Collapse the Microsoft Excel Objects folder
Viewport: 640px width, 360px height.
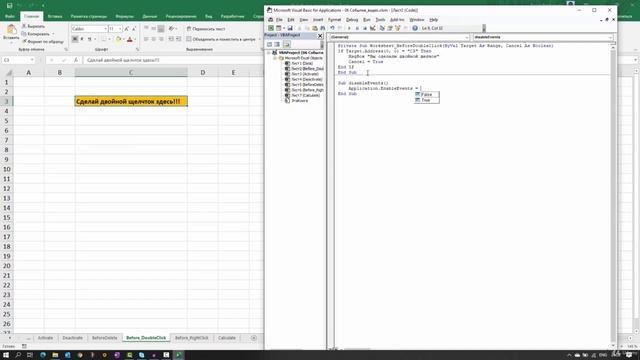(x=275, y=58)
